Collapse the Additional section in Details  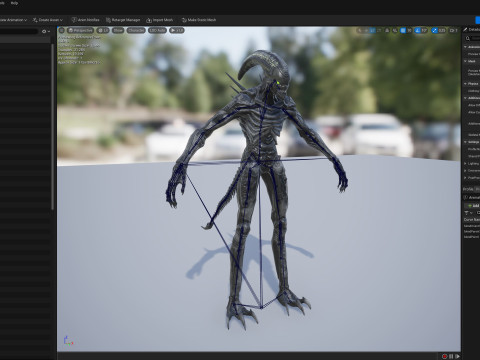466,98
